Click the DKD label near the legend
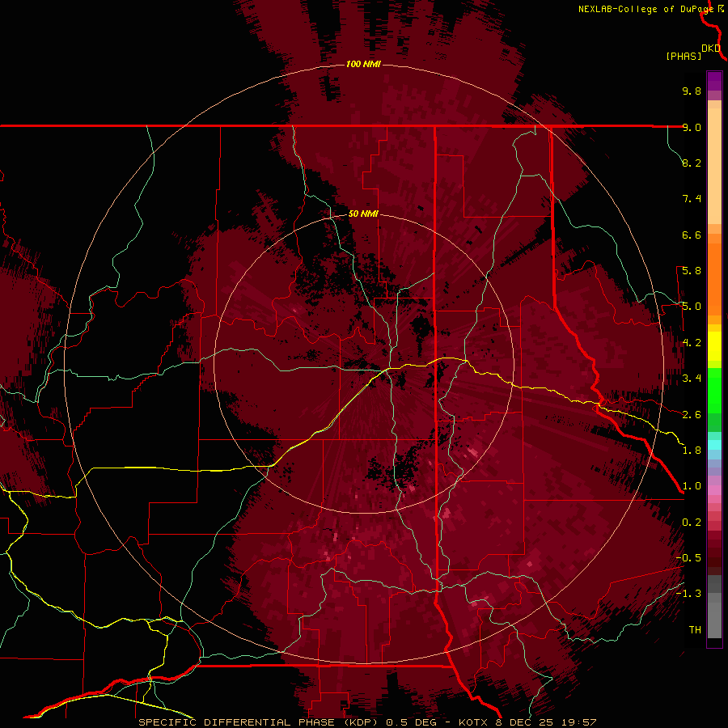 pos(711,49)
